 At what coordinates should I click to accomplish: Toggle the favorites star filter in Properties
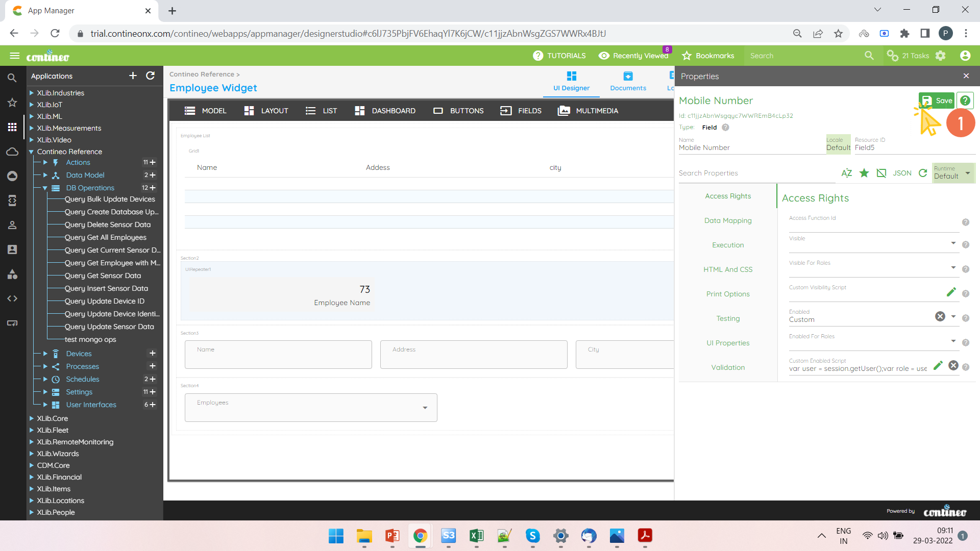click(x=864, y=173)
